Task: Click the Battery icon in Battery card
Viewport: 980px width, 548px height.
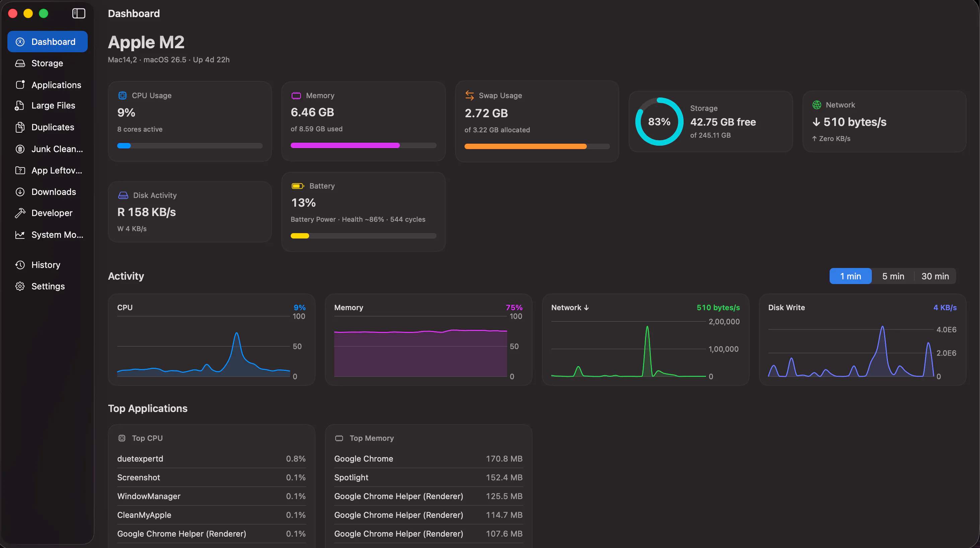Action: (x=298, y=186)
